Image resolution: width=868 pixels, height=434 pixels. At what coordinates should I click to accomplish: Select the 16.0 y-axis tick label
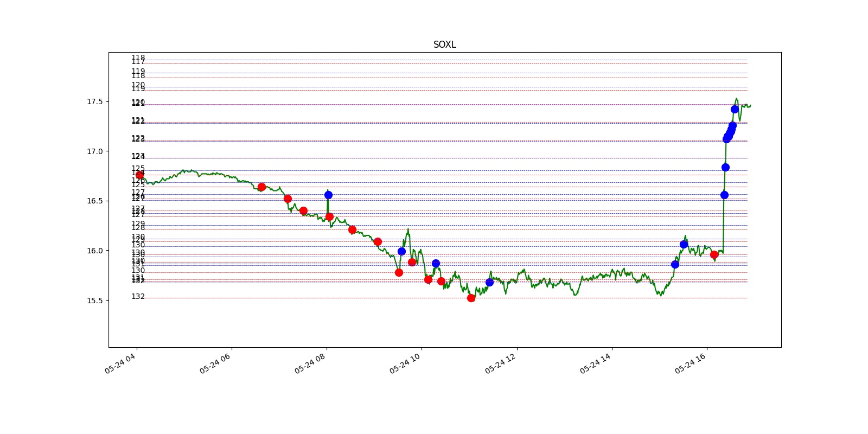(x=94, y=251)
